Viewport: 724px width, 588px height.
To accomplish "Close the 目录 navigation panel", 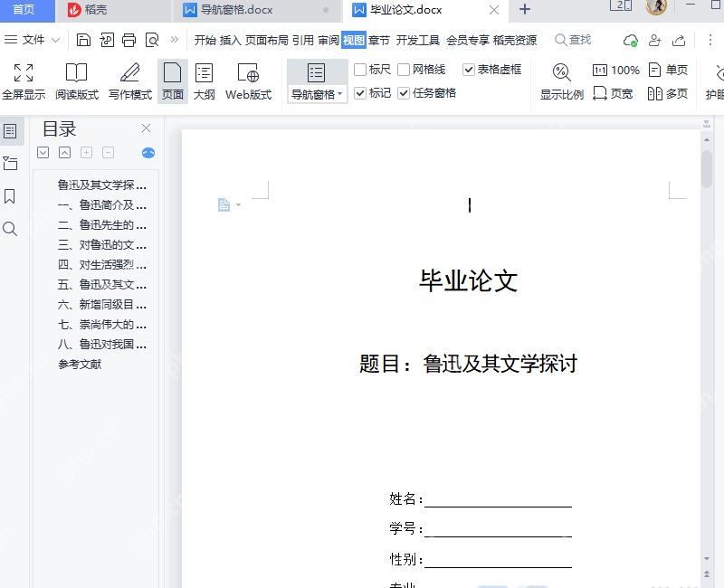I will point(146,128).
